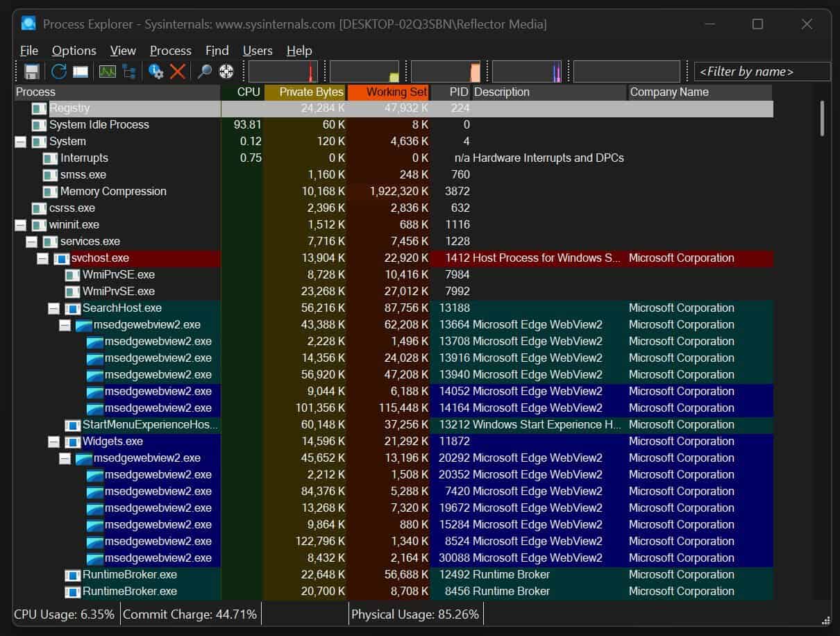Sort by the PID column header
Screen dimensions: 840x636
pos(451,92)
